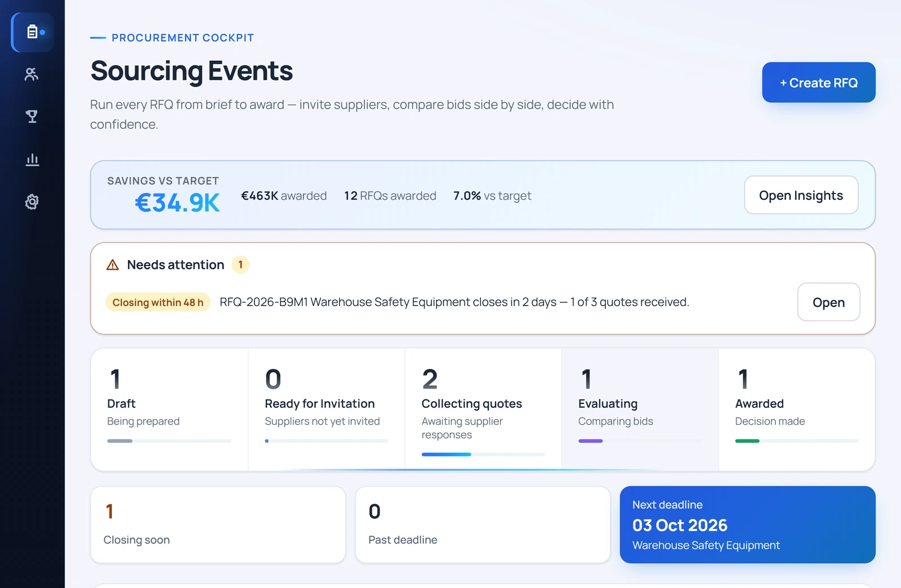Screen dimensions: 901x588
Task: Open the awards trophy icon in sidebar
Action: click(x=32, y=116)
